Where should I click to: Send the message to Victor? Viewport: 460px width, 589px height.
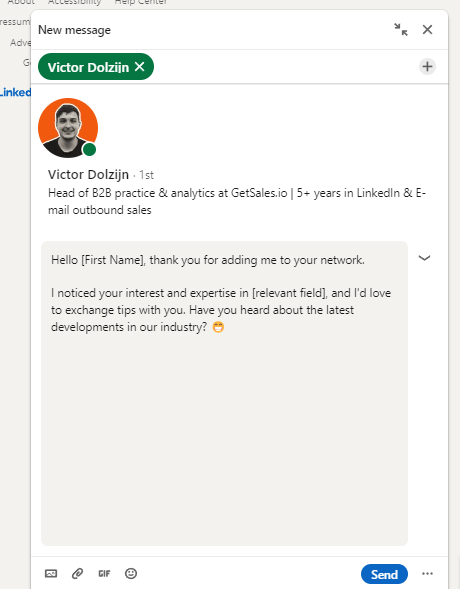(384, 574)
